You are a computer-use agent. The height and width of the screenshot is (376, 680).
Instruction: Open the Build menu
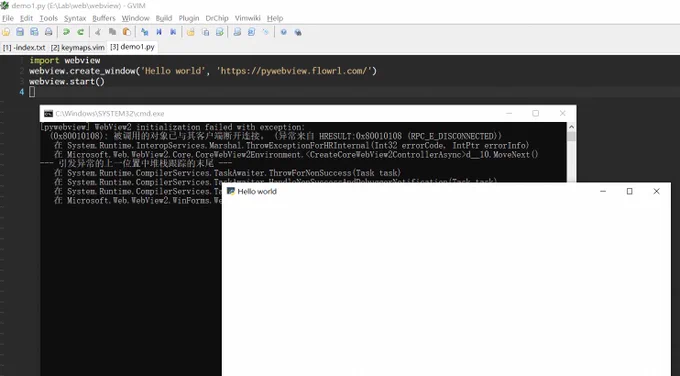coord(164,18)
